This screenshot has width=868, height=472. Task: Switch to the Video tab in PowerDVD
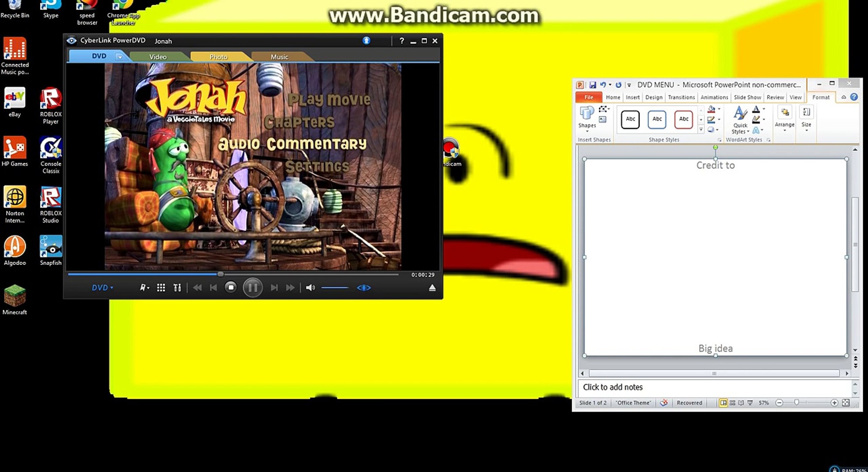158,57
